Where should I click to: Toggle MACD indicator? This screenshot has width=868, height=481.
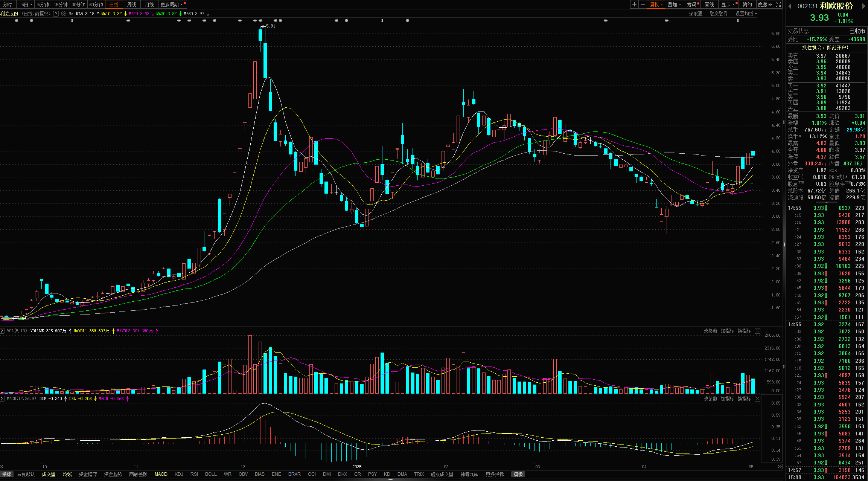(161, 474)
